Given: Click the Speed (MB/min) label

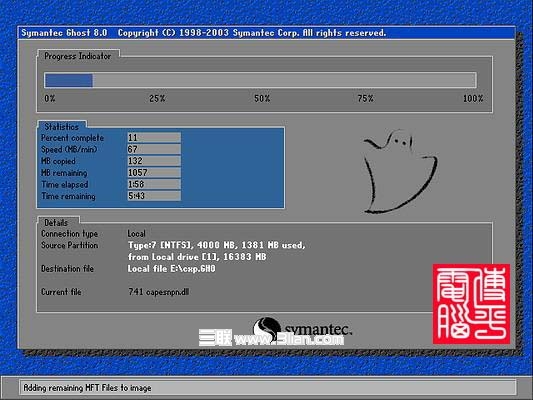Looking at the screenshot, I should (x=69, y=150).
